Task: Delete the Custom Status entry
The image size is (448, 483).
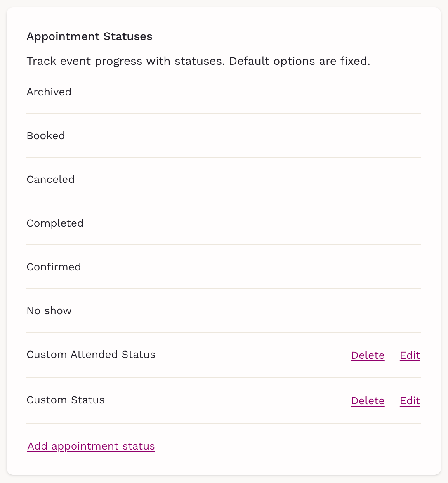Action: 368,401
